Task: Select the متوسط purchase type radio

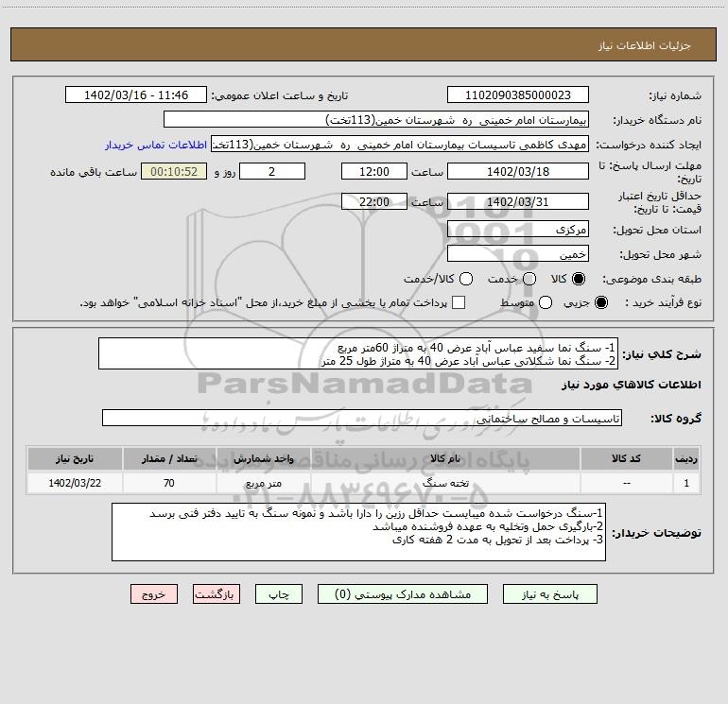Action: [546, 302]
